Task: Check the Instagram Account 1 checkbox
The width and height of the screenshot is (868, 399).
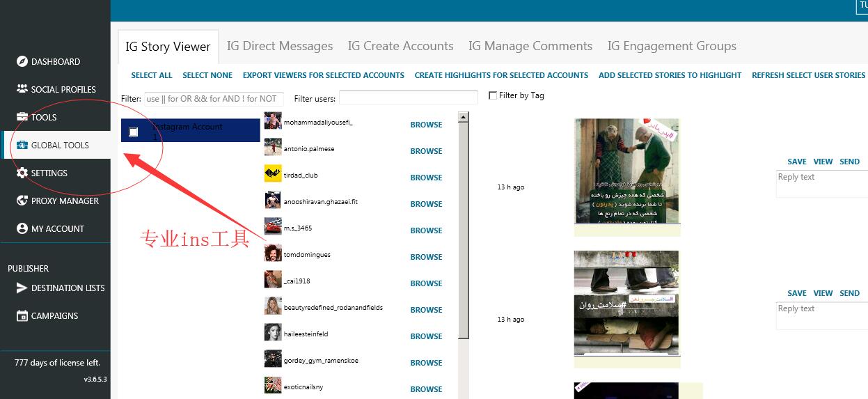Action: (x=134, y=132)
